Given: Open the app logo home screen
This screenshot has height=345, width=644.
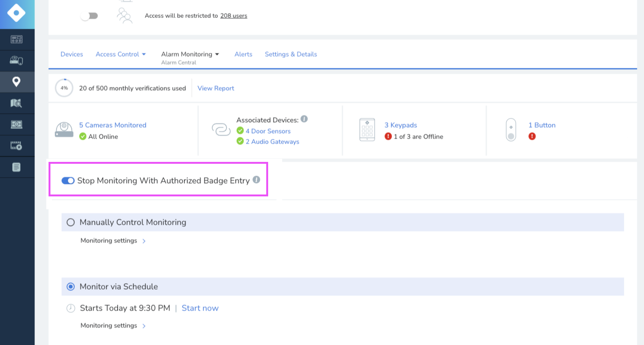Looking at the screenshot, I should [17, 14].
